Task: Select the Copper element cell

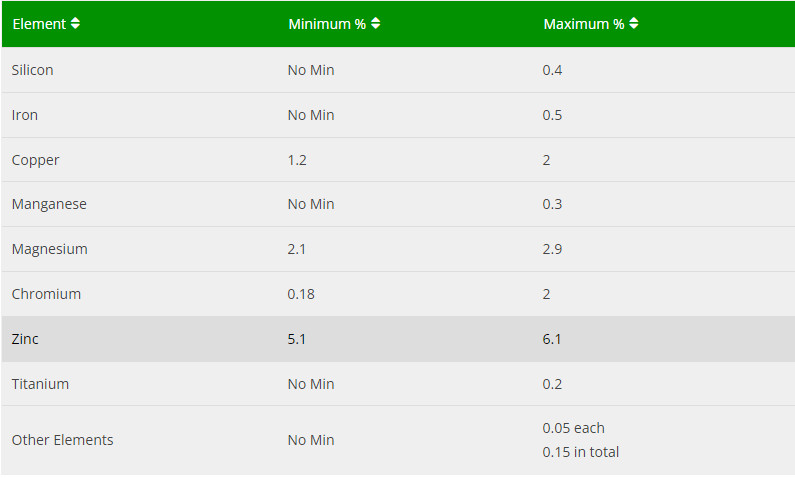Action: (x=36, y=160)
